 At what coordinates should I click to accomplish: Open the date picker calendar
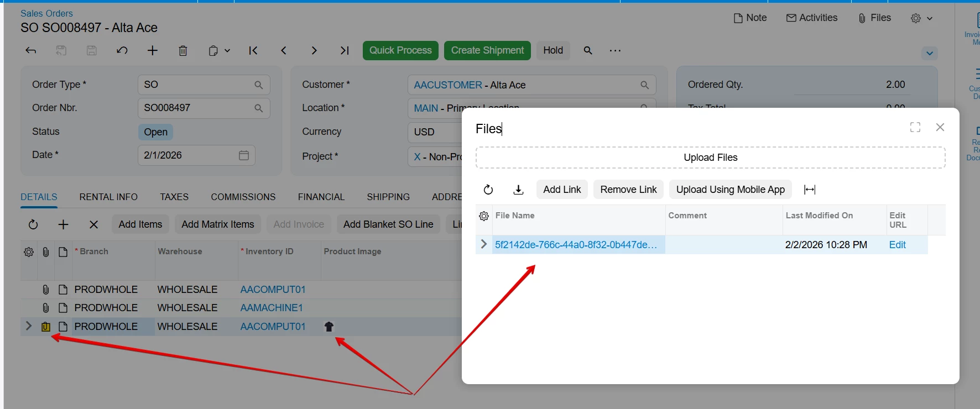pyautogui.click(x=244, y=155)
